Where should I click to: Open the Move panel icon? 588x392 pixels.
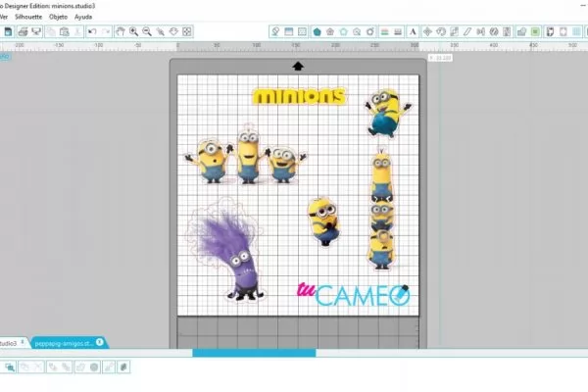coord(427,32)
